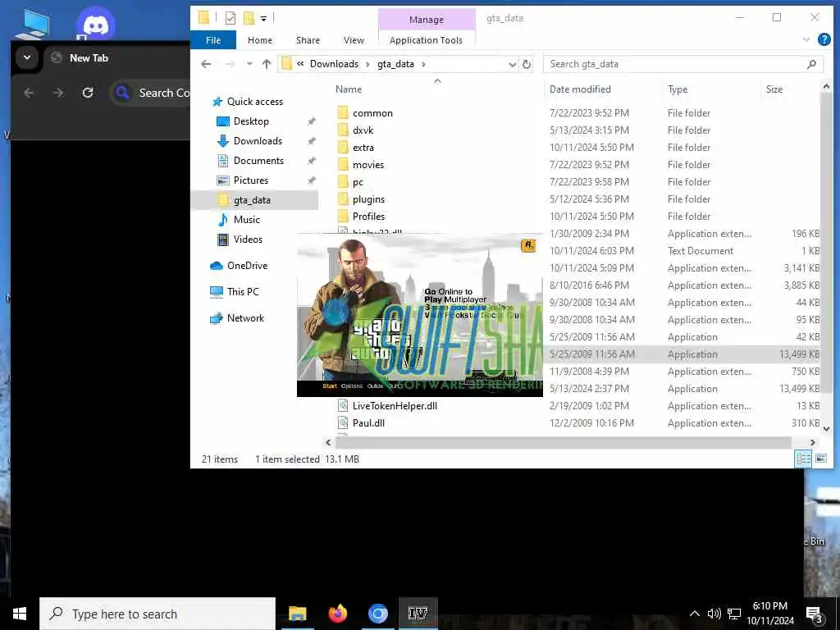The height and width of the screenshot is (630, 840).
Task: Click Downloads in the address breadcrumb
Action: click(334, 64)
